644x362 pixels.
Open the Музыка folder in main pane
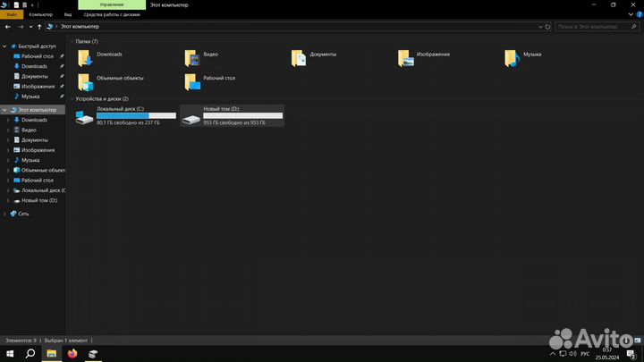[511, 58]
